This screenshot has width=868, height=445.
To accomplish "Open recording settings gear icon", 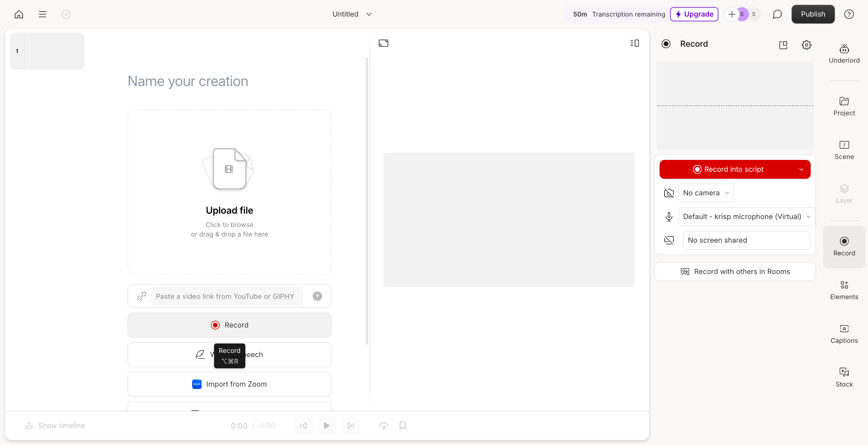I will point(806,45).
